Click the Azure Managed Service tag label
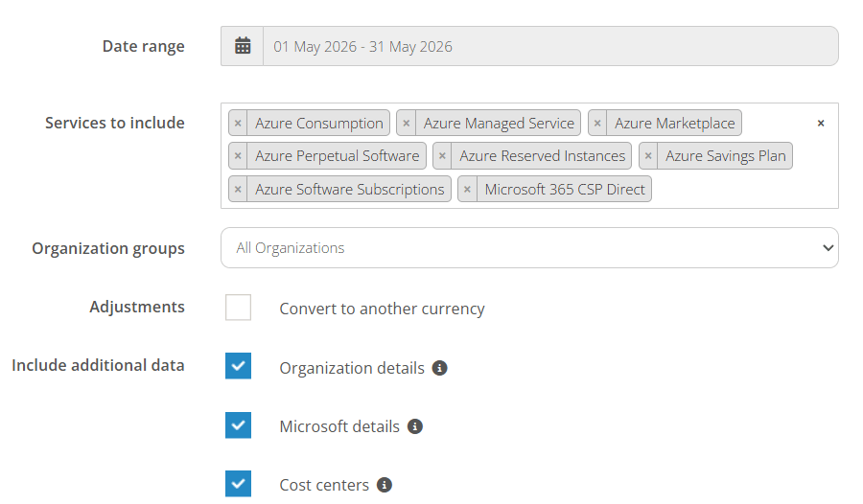 [x=499, y=124]
